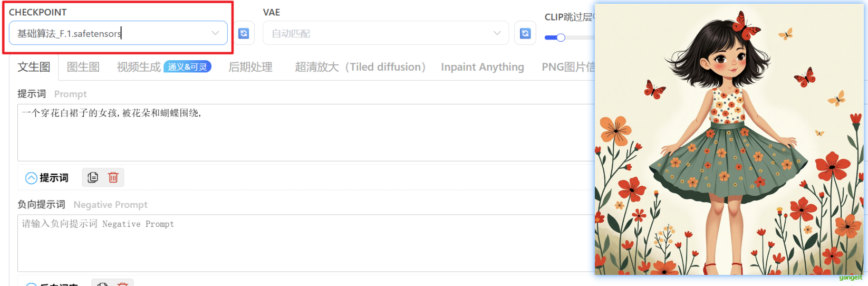The image size is (868, 286).
Task: Open the VAE 自动匹配 dropdown
Action: (x=385, y=33)
